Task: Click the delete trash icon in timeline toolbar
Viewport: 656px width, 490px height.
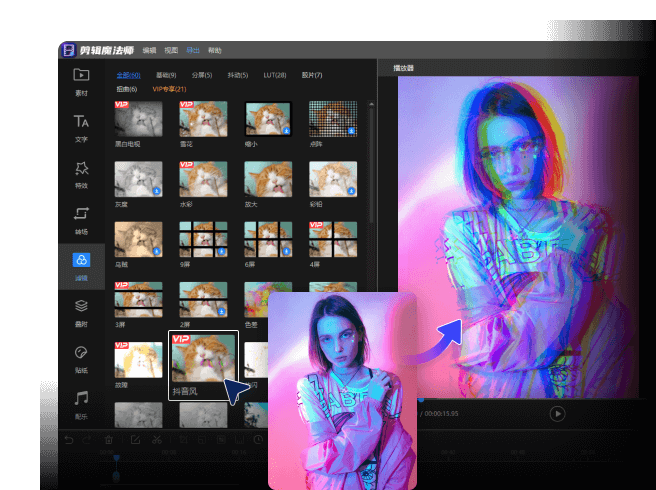Action: pos(109,439)
